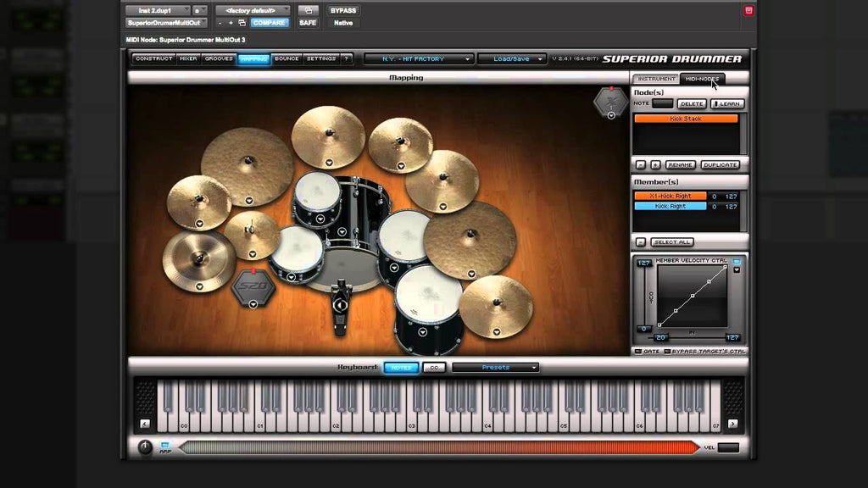The image size is (868, 488).
Task: Open the factory default preset dropdown
Action: [253, 10]
